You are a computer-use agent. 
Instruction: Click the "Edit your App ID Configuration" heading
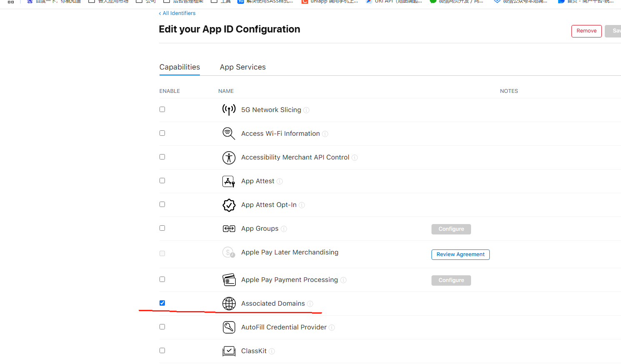229,29
